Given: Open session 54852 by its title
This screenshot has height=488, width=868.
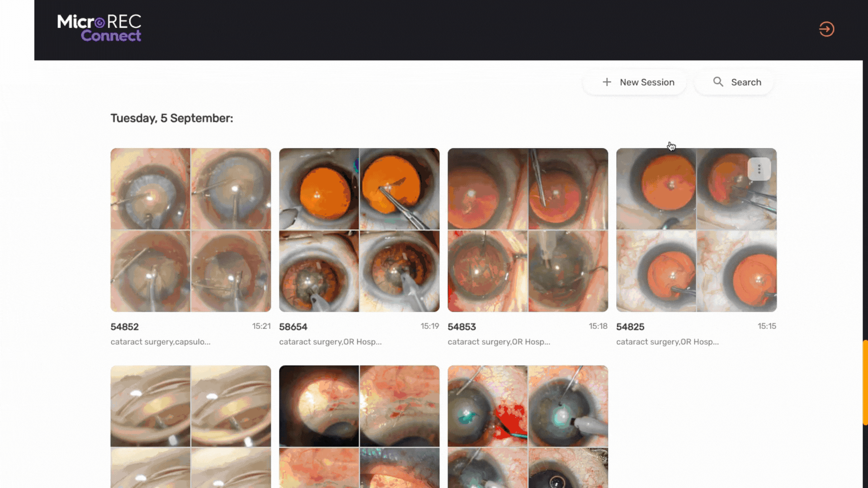Looking at the screenshot, I should pos(124,326).
